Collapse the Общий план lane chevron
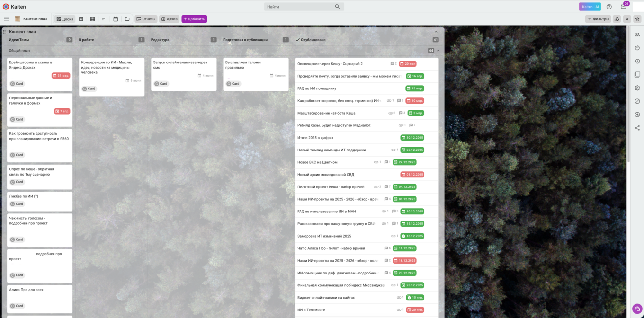 (x=438, y=50)
